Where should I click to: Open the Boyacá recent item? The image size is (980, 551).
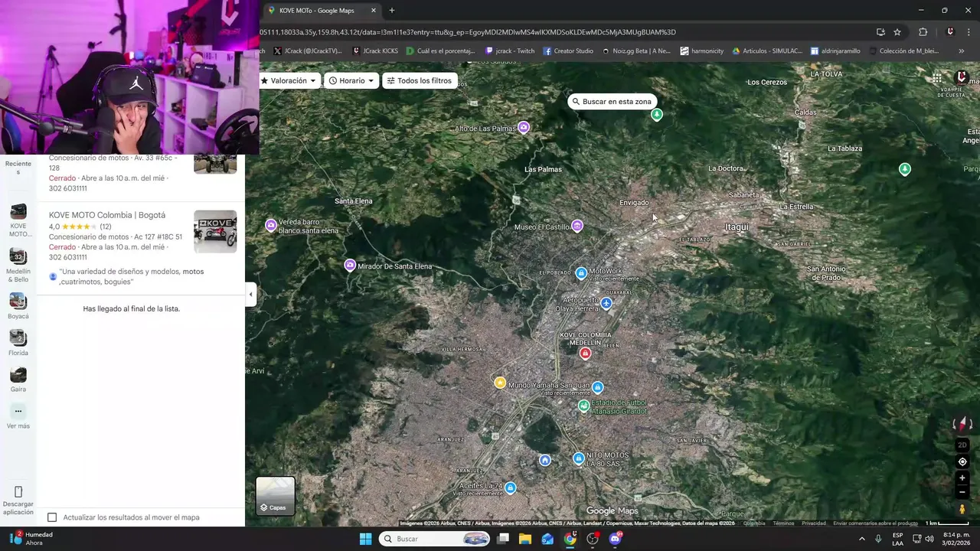[x=18, y=306]
